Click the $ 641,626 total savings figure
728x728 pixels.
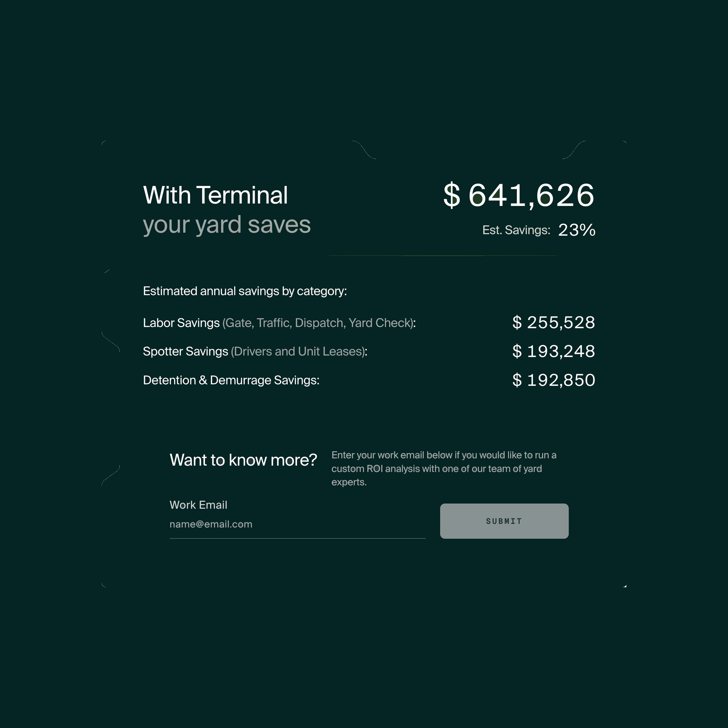coord(519,195)
